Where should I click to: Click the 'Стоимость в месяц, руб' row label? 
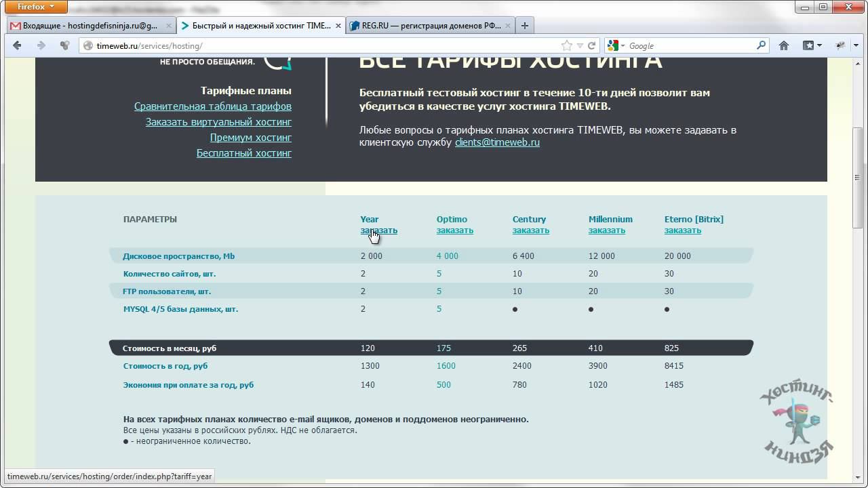pos(170,348)
